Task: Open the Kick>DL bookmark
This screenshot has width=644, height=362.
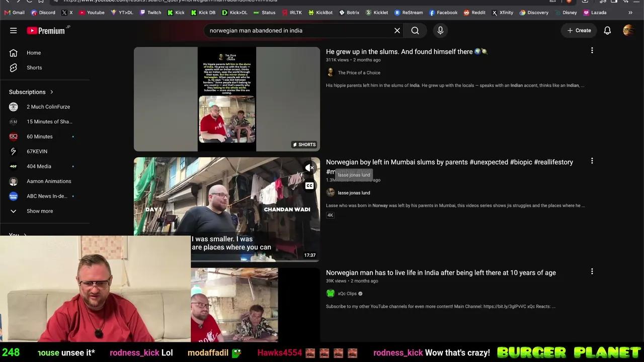Action: tap(234, 13)
